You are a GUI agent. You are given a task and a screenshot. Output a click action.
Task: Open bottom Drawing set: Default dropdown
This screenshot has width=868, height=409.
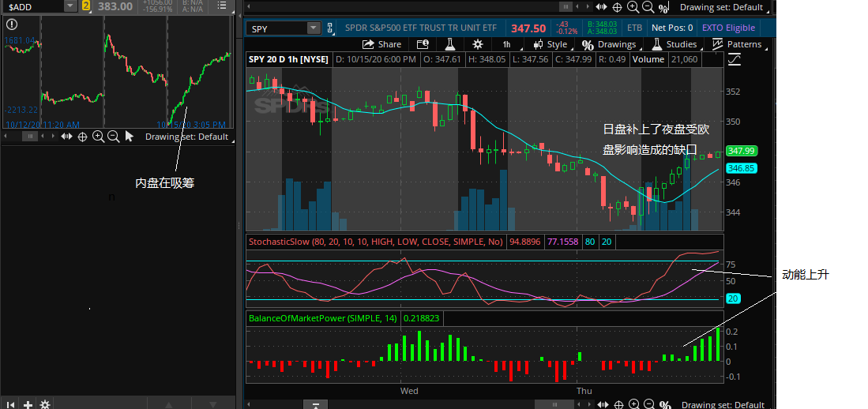click(x=723, y=404)
